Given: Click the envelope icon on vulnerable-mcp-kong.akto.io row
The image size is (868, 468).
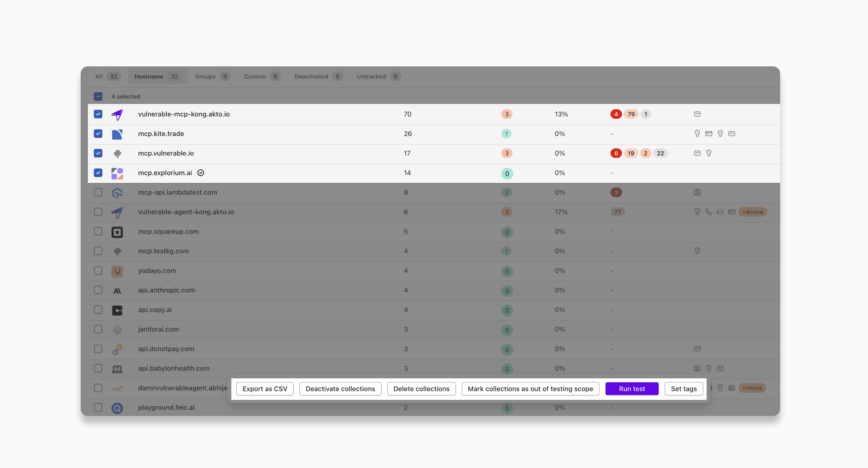Looking at the screenshot, I should (x=697, y=114).
